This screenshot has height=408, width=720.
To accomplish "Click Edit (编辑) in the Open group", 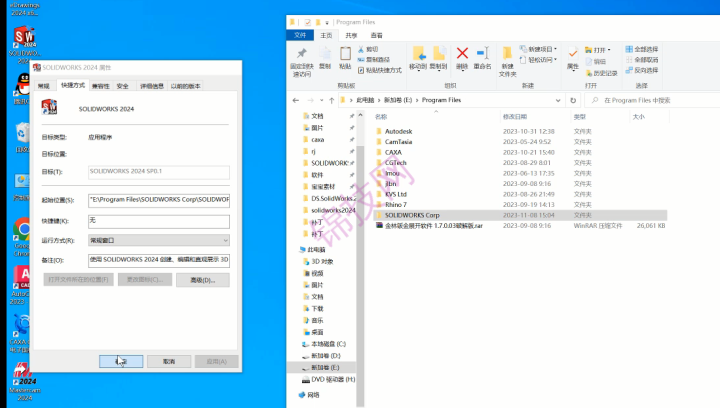I will tap(596, 61).
